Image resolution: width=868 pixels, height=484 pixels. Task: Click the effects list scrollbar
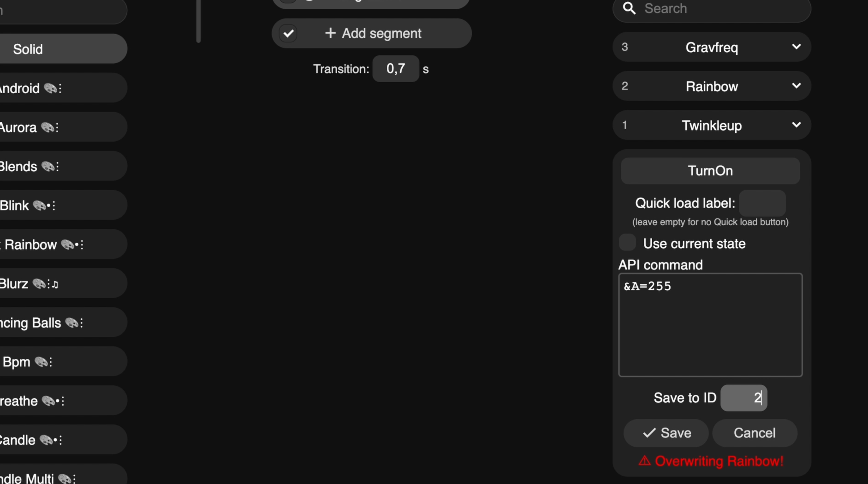click(x=199, y=20)
